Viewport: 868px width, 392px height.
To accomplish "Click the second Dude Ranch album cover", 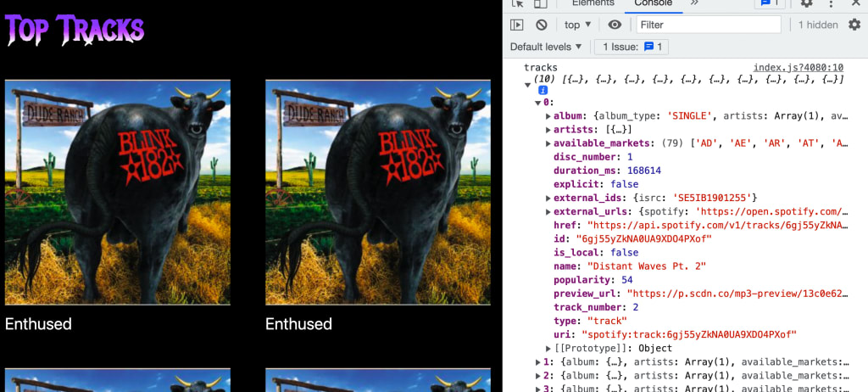I will click(x=378, y=193).
